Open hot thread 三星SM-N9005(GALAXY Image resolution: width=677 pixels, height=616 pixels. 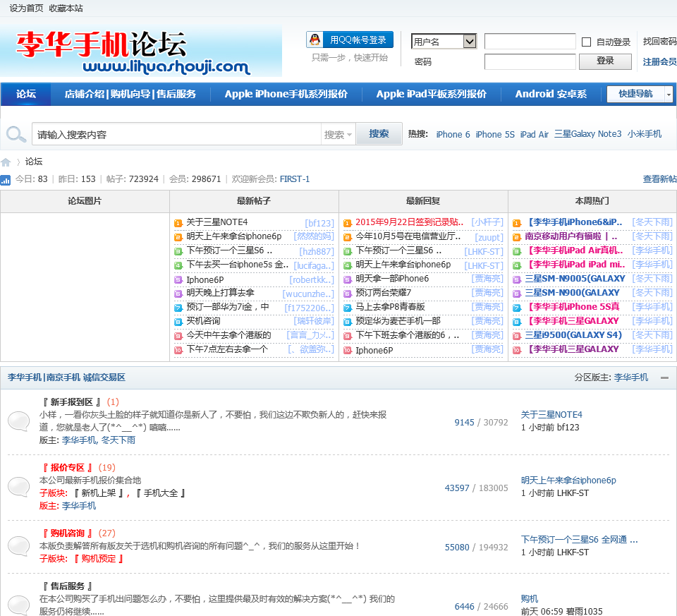click(x=575, y=279)
